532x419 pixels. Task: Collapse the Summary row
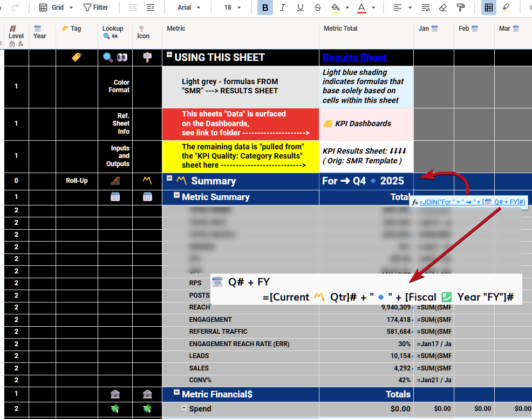pyautogui.click(x=169, y=178)
